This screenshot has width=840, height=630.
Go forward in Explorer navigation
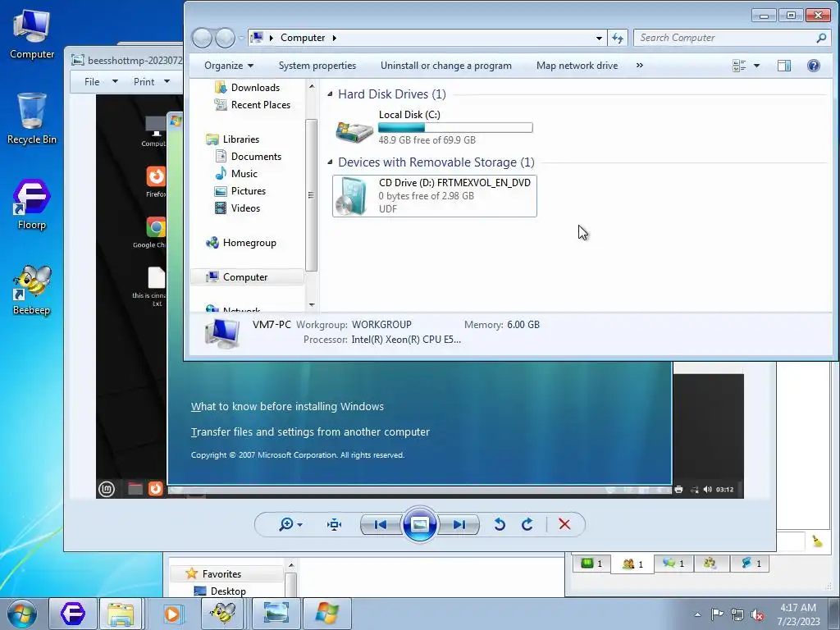point(225,38)
